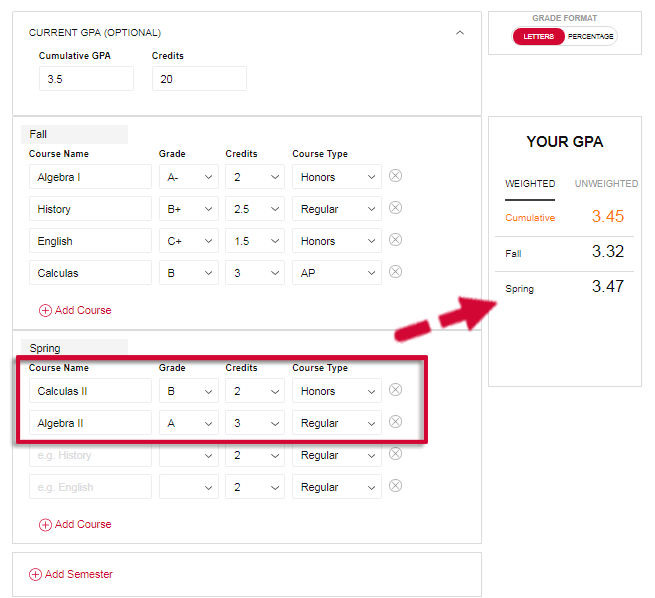Click Add Semester link text
The width and height of the screenshot is (655, 598).
click(79, 575)
